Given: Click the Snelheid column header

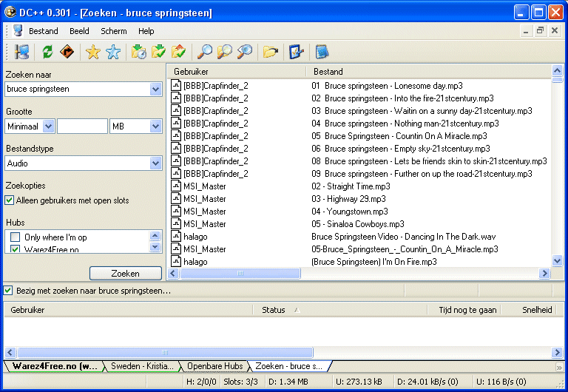Looking at the screenshot, I should (x=530, y=310).
